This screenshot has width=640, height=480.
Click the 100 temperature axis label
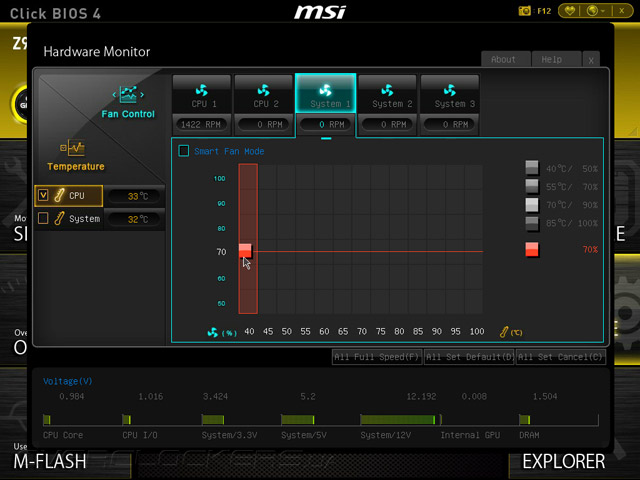click(x=477, y=331)
